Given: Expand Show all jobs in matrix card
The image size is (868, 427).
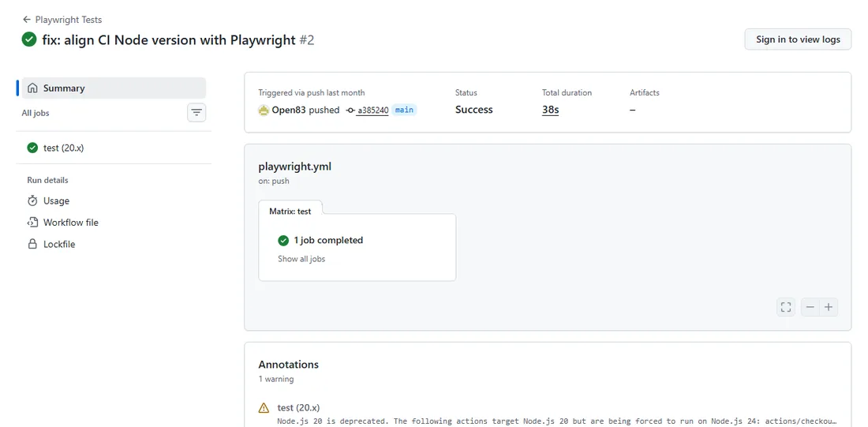Looking at the screenshot, I should click(x=301, y=259).
